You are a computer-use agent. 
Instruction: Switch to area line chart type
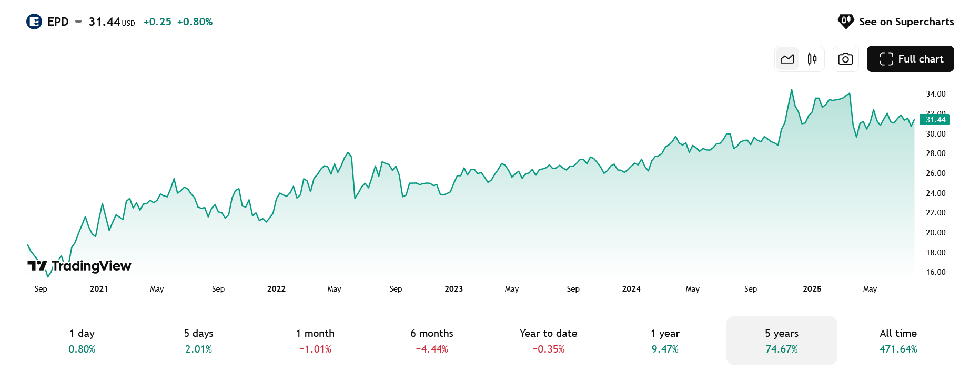coord(787,59)
